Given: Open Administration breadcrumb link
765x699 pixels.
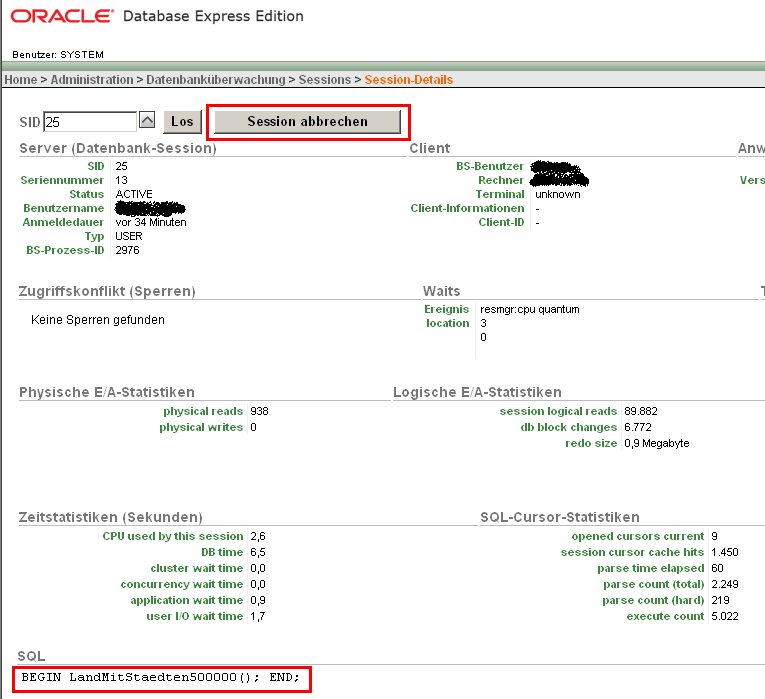Looking at the screenshot, I should click(92, 80).
